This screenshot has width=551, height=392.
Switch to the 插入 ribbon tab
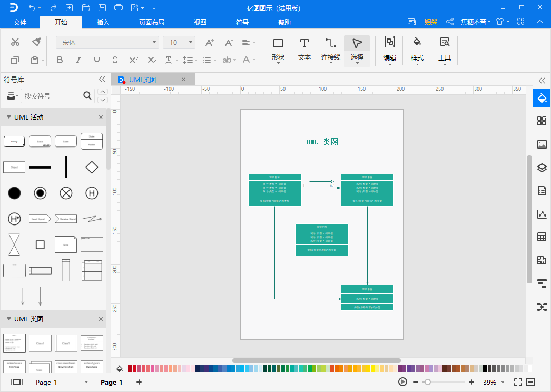pyautogui.click(x=103, y=22)
